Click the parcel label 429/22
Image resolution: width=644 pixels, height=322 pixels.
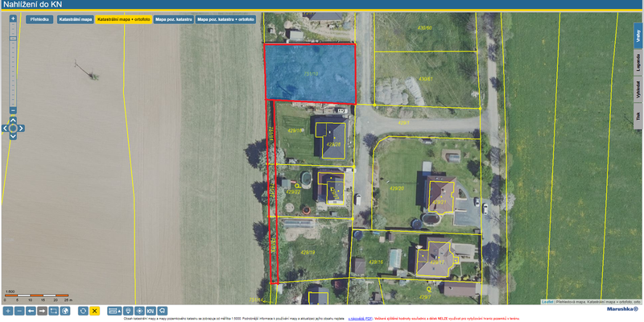[x=293, y=192]
